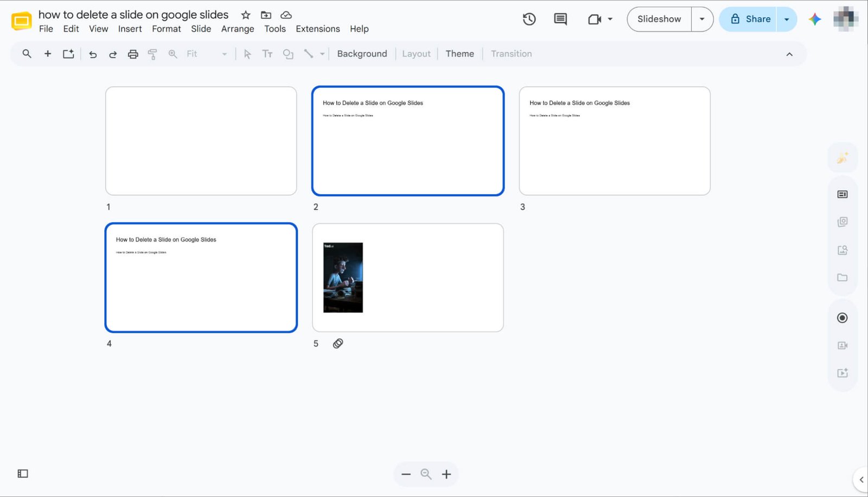Open the Format menu
Screen dimensions: 868x497
(x=167, y=29)
